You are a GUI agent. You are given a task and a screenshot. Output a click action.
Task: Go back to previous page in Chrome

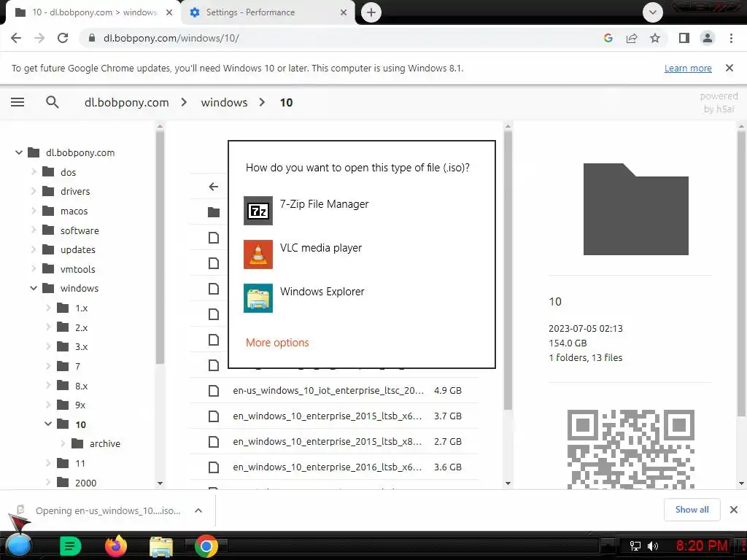(x=16, y=38)
